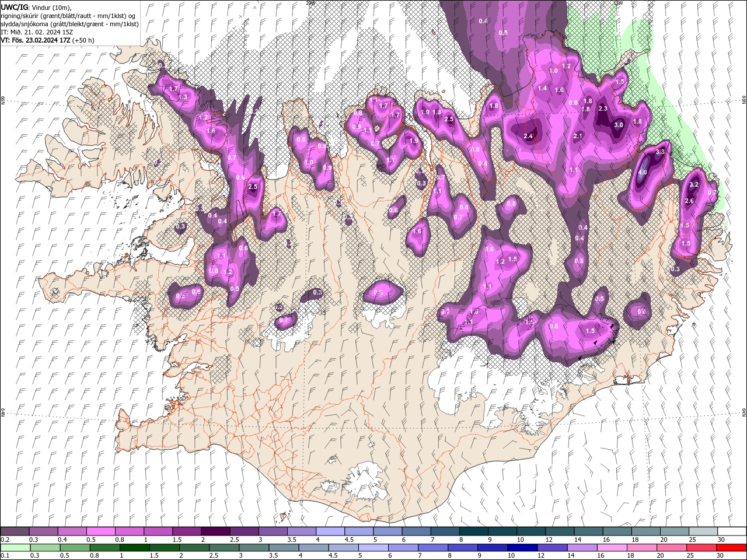Click the 'UWC/IG: Vindur (10m)' title text
747x560 pixels.
pos(35,7)
